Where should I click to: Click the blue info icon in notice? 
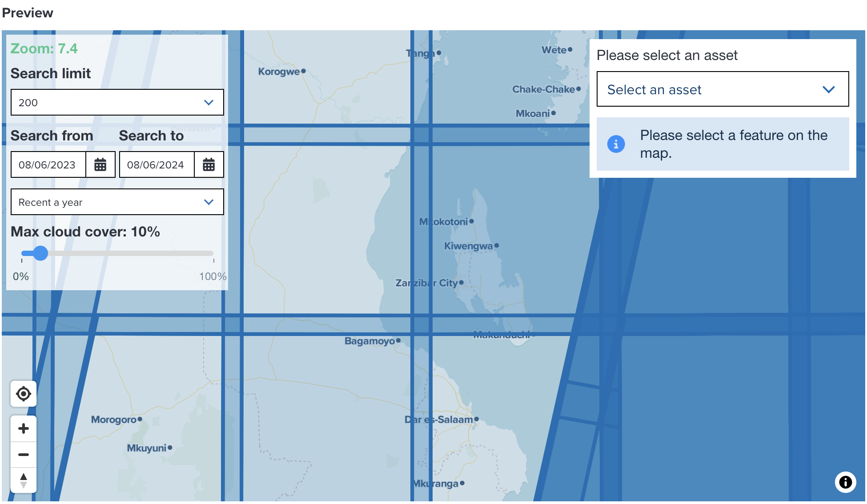616,144
